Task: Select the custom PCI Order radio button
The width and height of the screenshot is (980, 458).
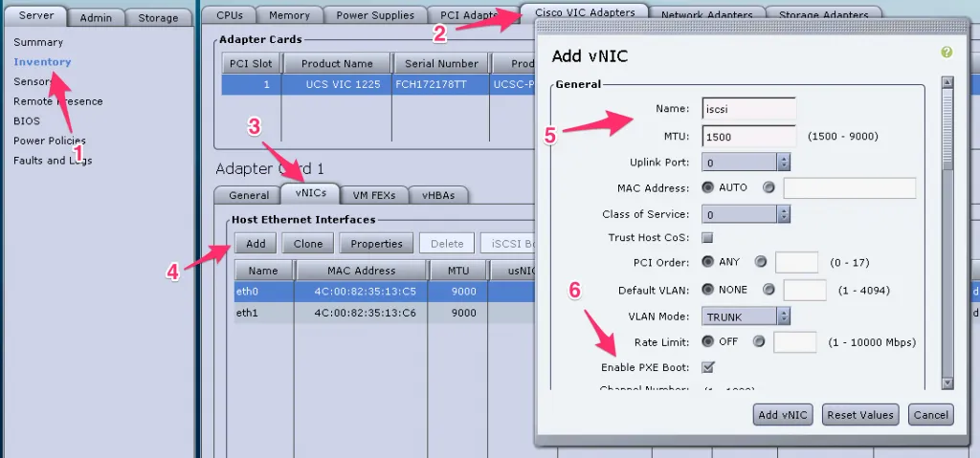Action: (761, 262)
